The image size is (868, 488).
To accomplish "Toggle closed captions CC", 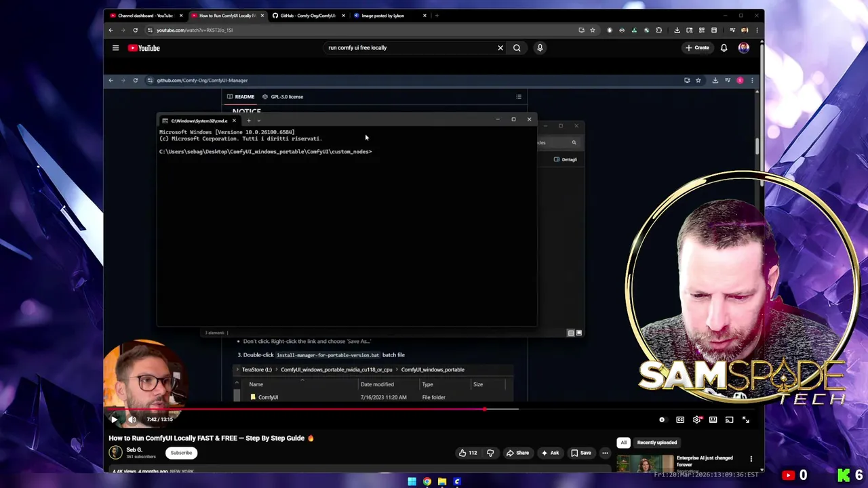I will [x=680, y=420].
